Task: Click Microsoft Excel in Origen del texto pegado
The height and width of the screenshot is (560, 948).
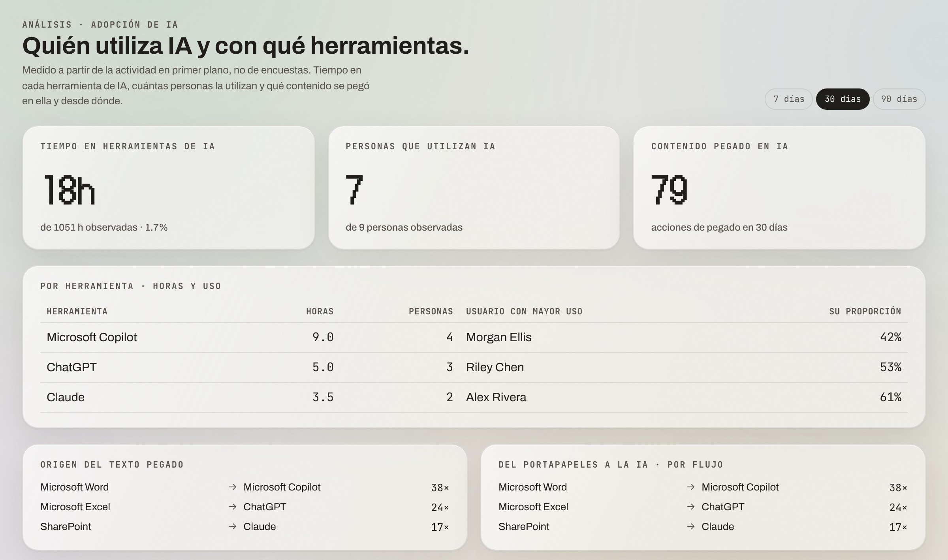Action: [x=75, y=507]
